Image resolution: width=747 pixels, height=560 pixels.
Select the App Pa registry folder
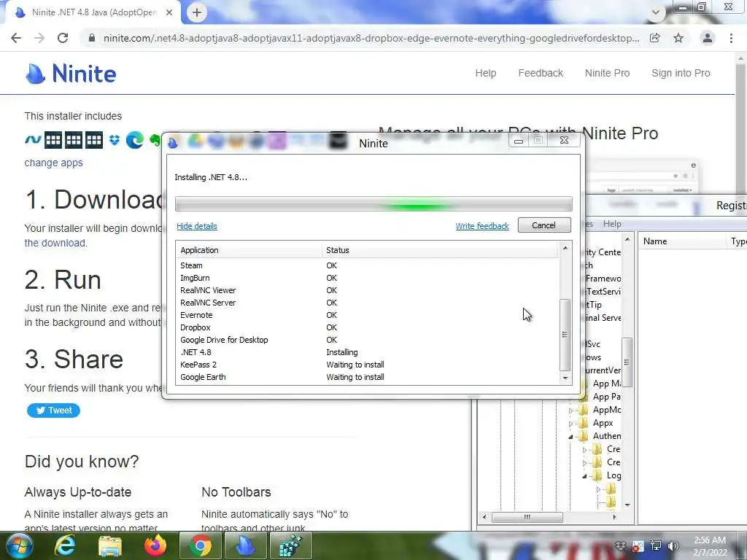point(606,397)
